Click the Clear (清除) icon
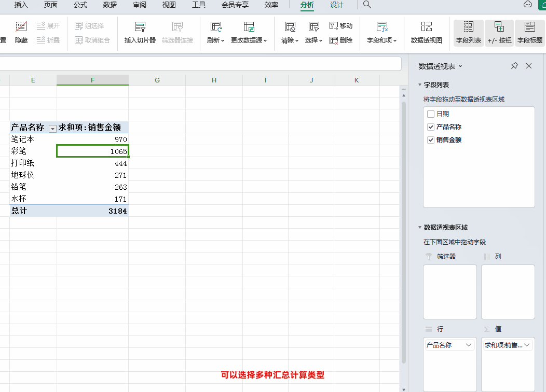Image resolution: width=546 pixels, height=392 pixels. tap(290, 27)
